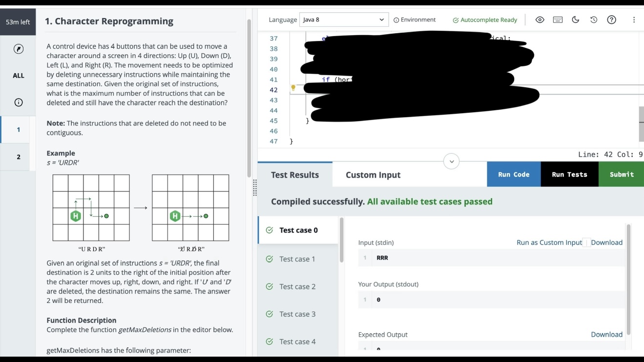Click the Run Code button
The width and height of the screenshot is (644, 362).
pyautogui.click(x=514, y=175)
